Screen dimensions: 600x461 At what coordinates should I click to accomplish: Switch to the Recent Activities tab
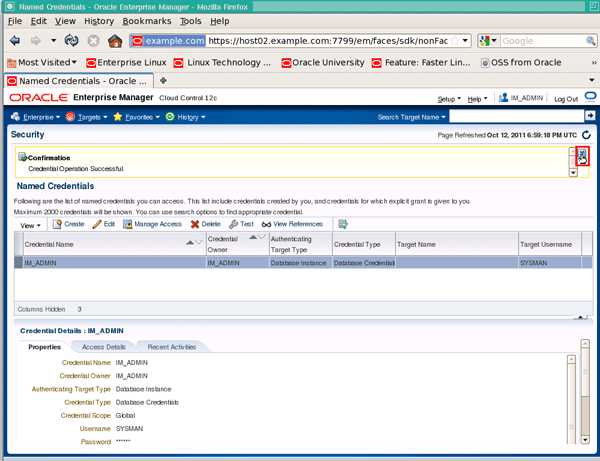172,347
